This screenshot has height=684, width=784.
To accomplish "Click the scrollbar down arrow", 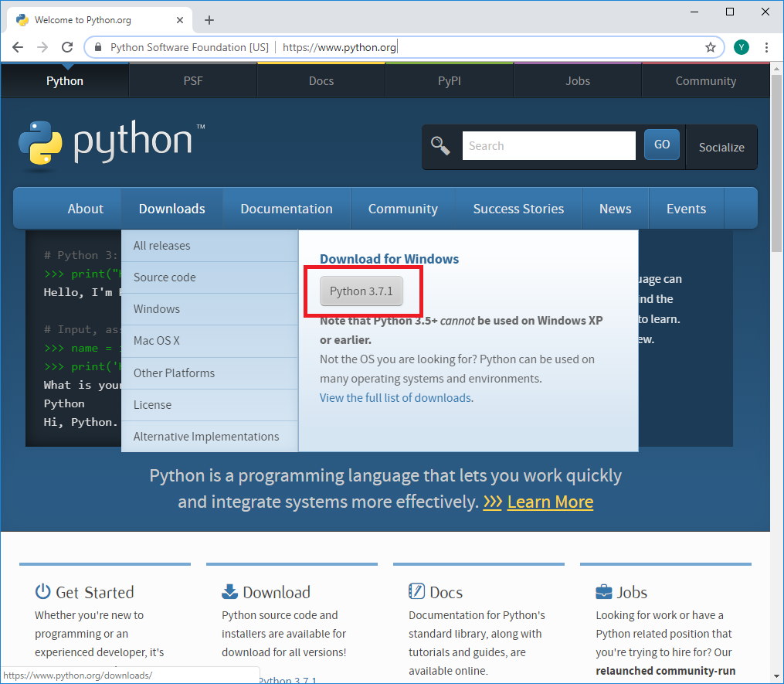I will [776, 677].
